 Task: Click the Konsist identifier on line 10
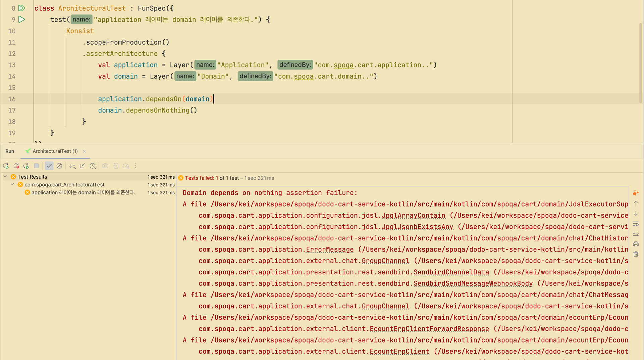pos(80,31)
